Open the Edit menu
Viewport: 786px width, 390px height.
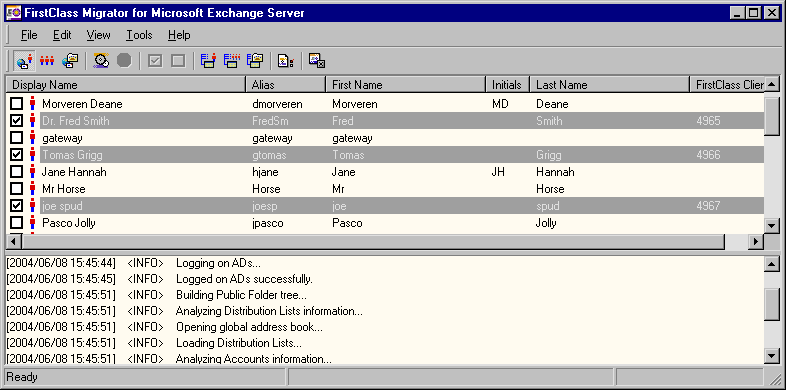(x=62, y=35)
